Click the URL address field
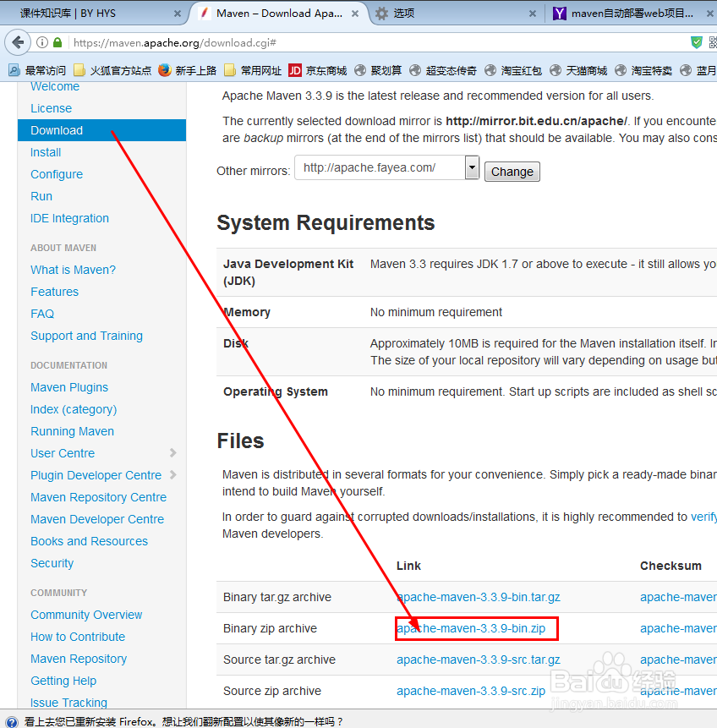This screenshot has height=728, width=717. click(x=376, y=43)
